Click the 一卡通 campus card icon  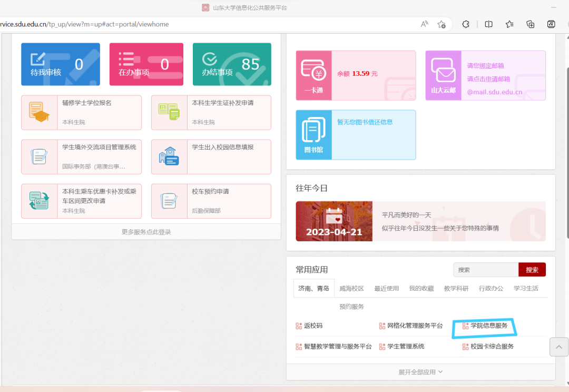313,74
